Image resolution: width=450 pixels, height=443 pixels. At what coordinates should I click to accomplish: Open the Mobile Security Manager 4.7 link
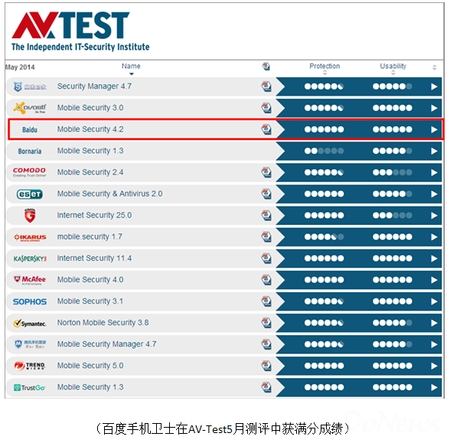click(x=107, y=344)
